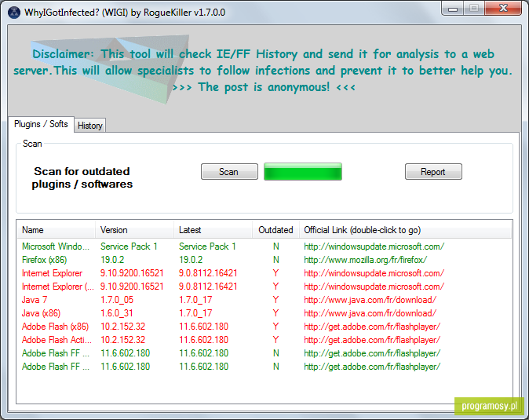Click the green scan progress bar
This screenshot has height=420, width=529.
click(303, 172)
